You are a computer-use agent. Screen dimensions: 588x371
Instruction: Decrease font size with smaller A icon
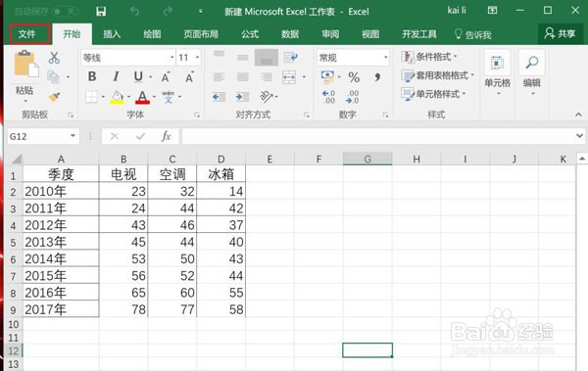pyautogui.click(x=189, y=77)
